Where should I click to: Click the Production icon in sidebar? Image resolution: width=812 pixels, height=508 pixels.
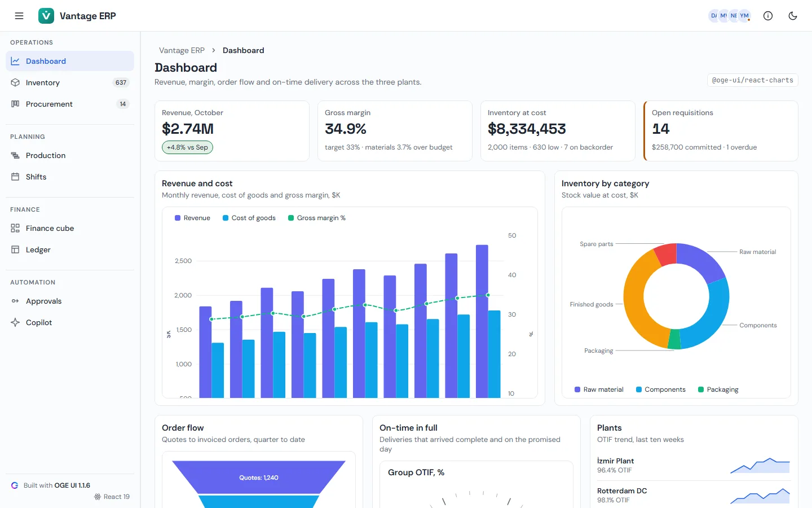tap(15, 155)
